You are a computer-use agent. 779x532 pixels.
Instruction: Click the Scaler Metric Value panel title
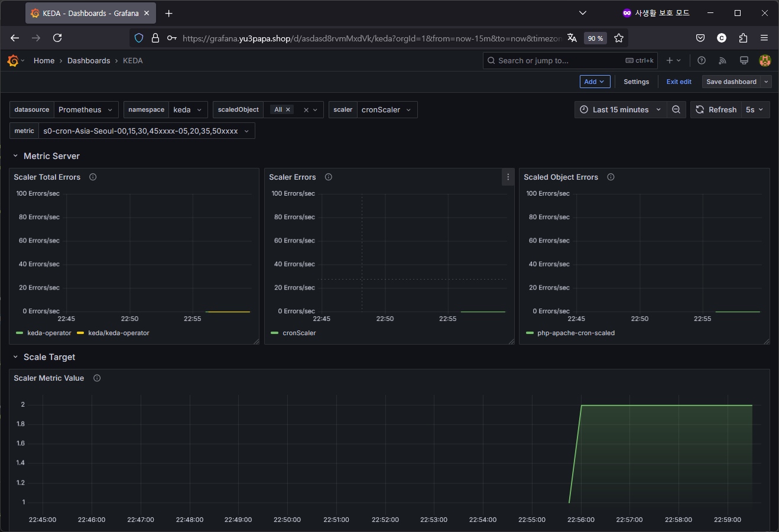coord(49,378)
